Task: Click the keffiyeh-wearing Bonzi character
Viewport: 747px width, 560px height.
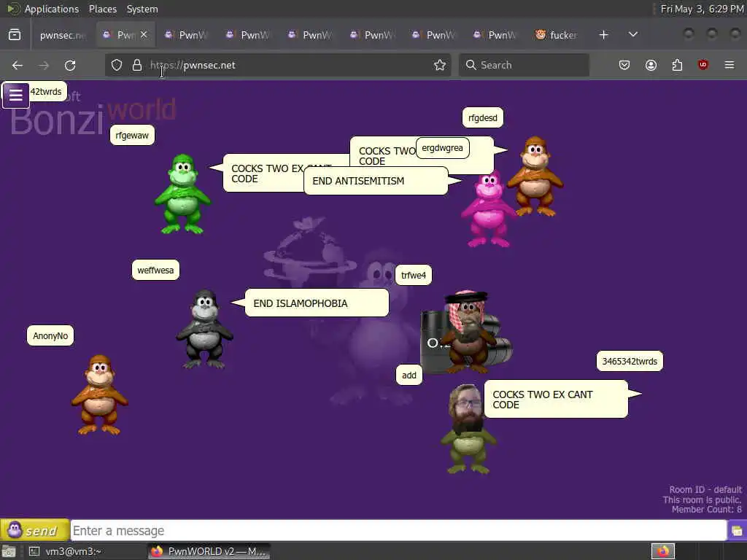Action: (x=468, y=331)
